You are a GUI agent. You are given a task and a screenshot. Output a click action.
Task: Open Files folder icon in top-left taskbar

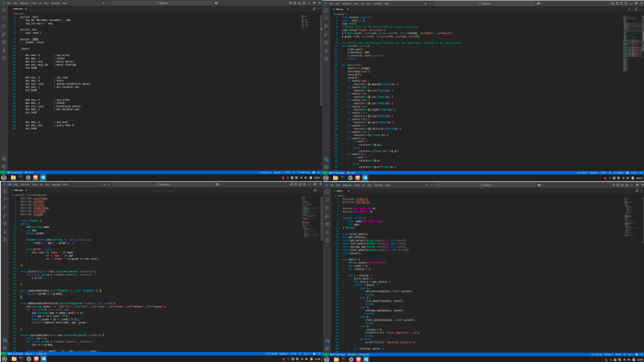(x=13, y=177)
